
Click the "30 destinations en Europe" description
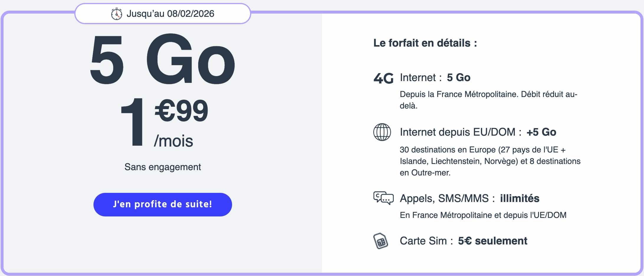(489, 161)
